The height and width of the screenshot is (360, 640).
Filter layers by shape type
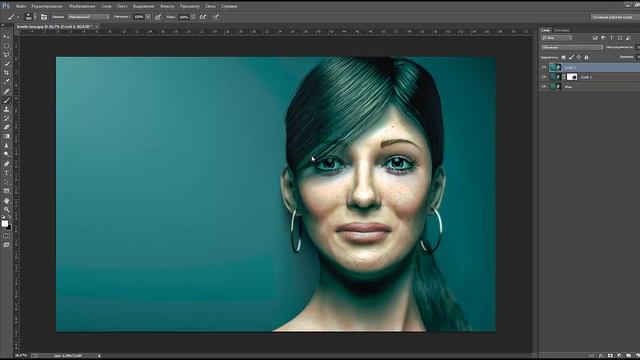coord(620,38)
